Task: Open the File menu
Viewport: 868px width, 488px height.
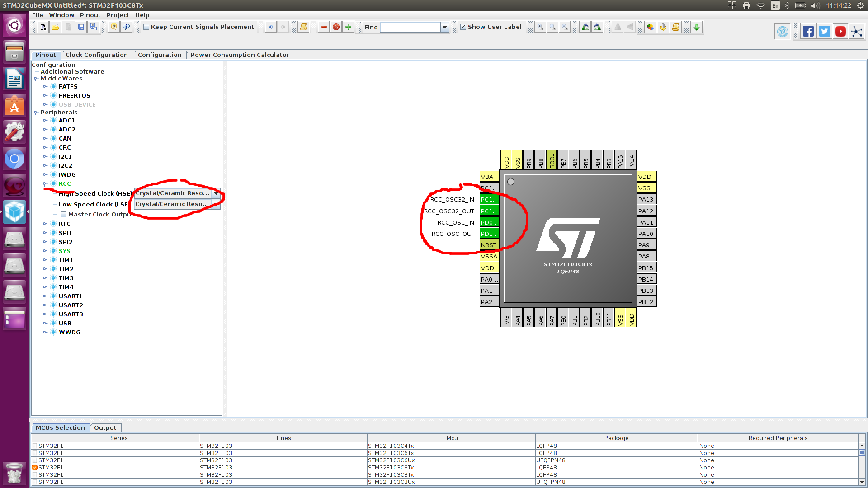Action: [x=38, y=15]
